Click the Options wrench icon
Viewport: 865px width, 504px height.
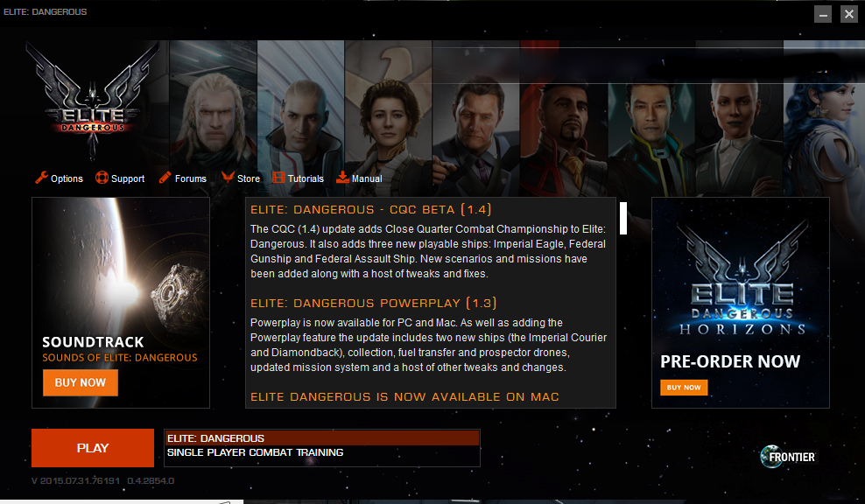(x=41, y=178)
